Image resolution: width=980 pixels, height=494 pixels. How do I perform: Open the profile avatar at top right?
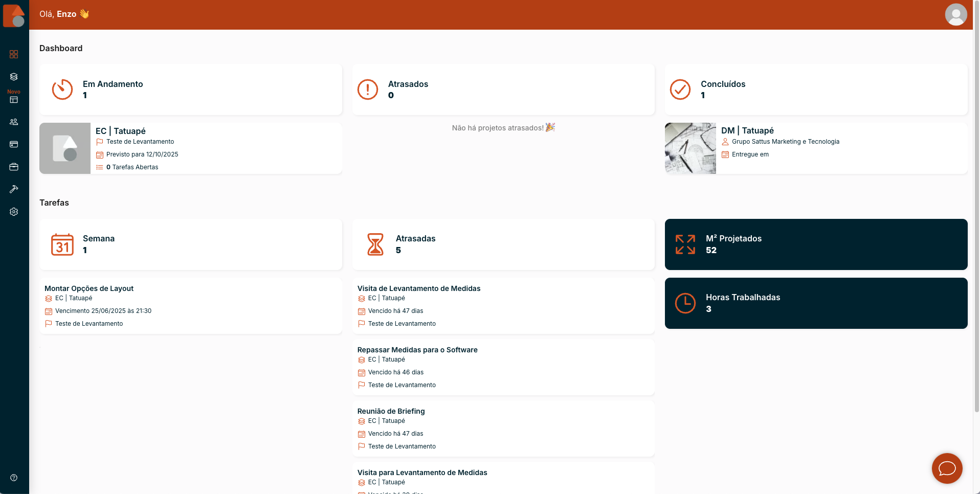955,15
